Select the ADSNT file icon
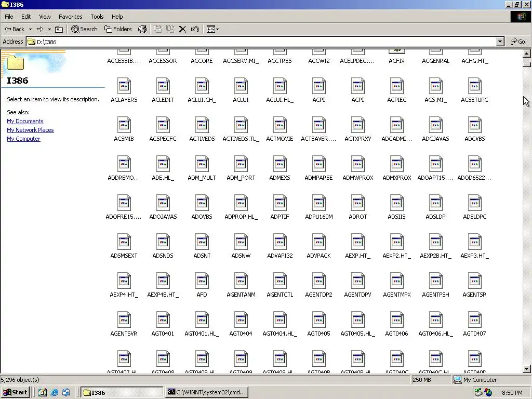 click(202, 242)
